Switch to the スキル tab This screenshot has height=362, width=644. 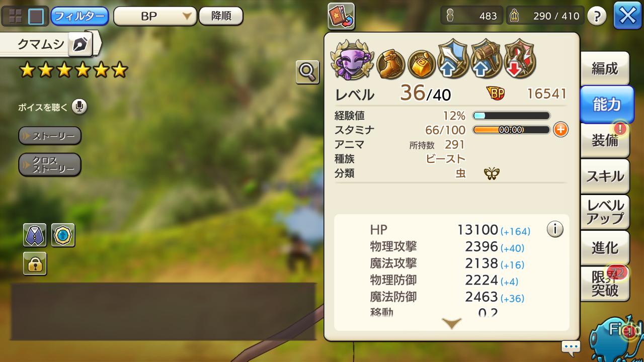point(605,176)
